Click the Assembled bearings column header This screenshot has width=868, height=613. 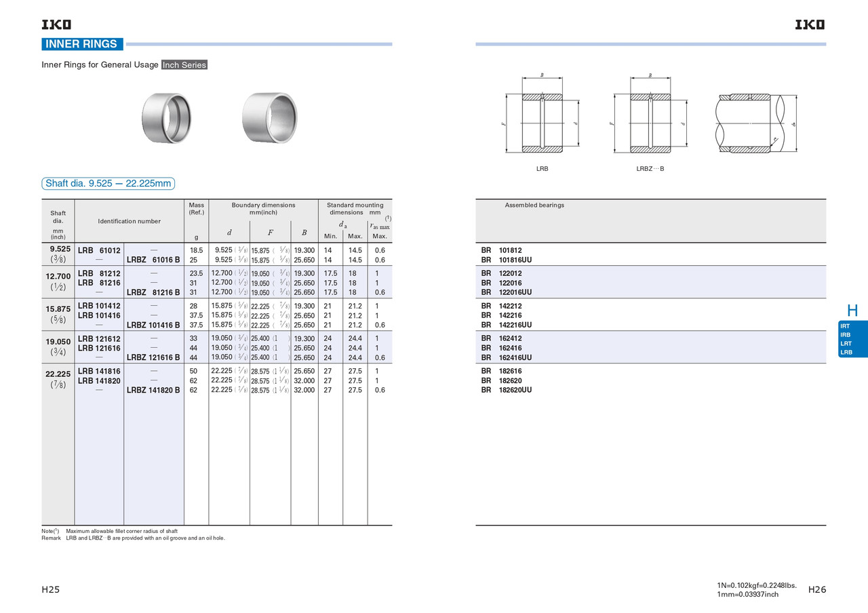(534, 205)
